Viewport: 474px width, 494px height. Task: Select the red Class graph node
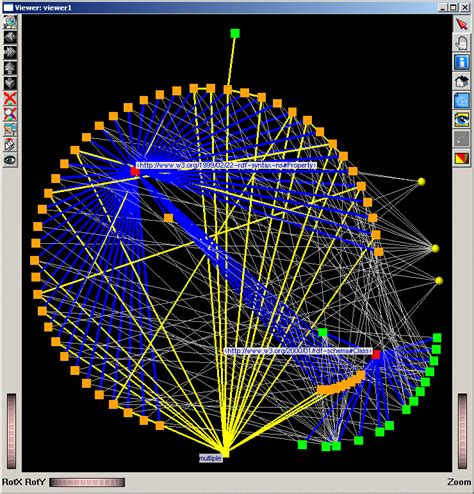pyautogui.click(x=376, y=354)
